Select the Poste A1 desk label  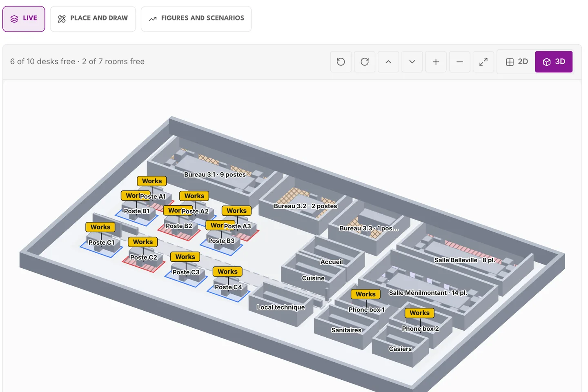pos(153,196)
